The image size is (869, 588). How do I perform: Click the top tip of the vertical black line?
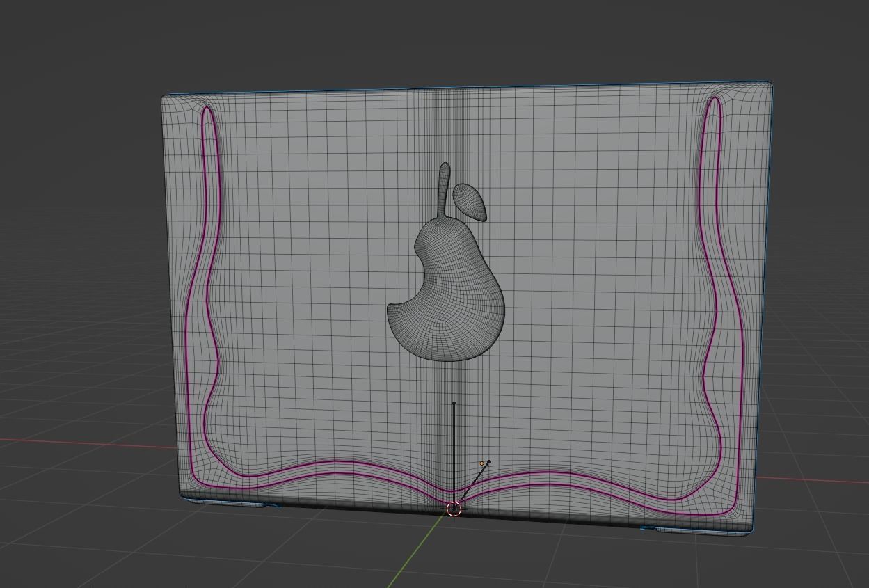click(454, 403)
